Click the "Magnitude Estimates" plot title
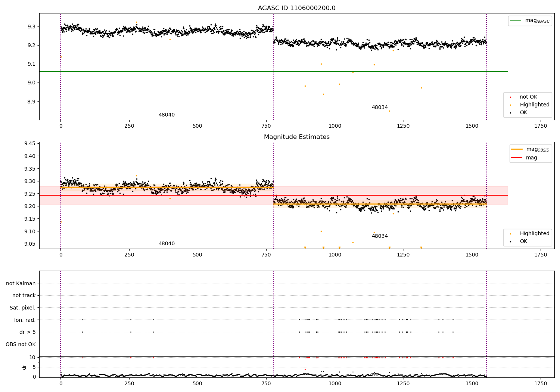 tap(296, 137)
